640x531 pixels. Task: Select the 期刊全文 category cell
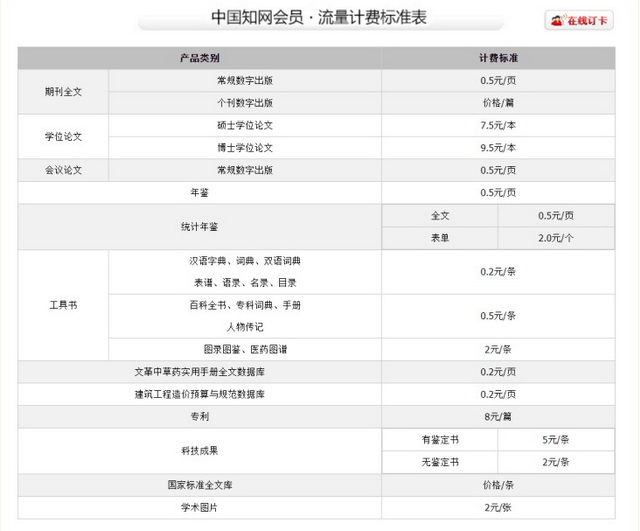pos(62,91)
